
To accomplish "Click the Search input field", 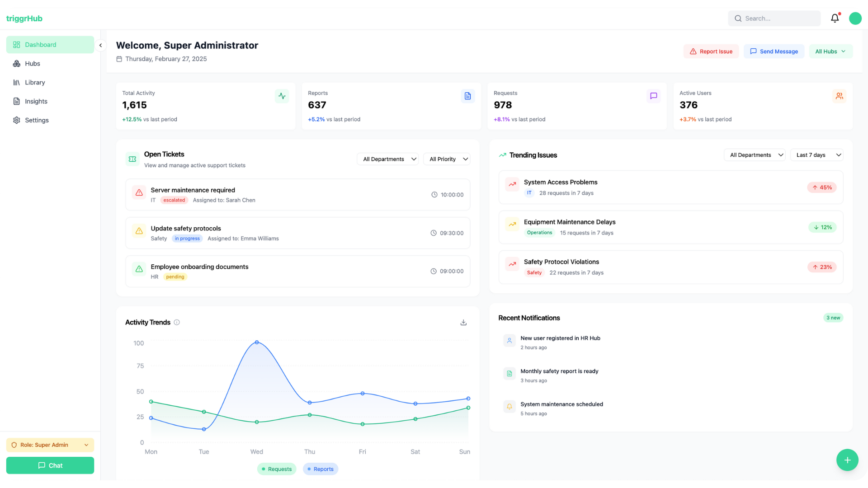I will point(774,19).
